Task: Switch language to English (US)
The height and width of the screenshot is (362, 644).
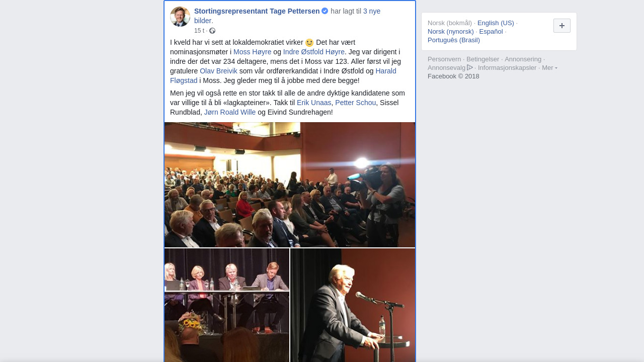Action: [x=496, y=23]
